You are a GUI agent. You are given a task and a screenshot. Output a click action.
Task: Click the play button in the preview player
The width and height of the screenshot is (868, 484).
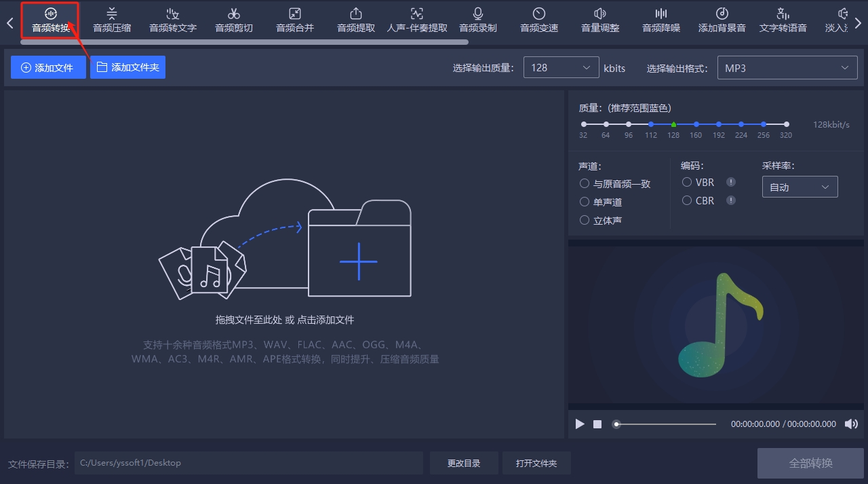580,424
